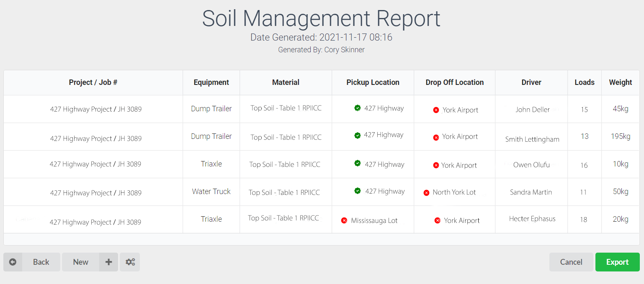This screenshot has width=644, height=284.
Task: Click the Equipment column header
Action: coord(211,82)
